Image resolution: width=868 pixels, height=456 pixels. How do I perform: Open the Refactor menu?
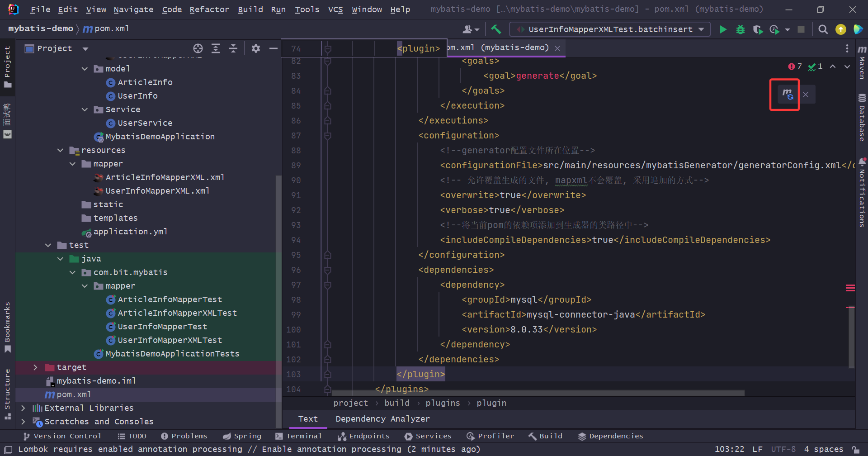pos(209,9)
